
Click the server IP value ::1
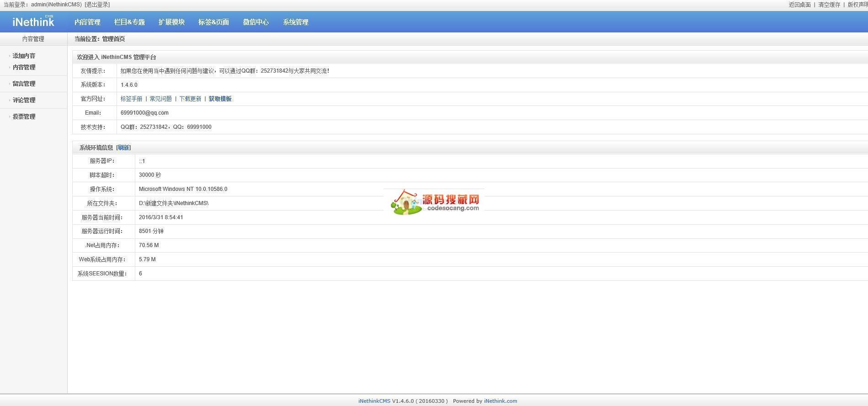tap(142, 161)
